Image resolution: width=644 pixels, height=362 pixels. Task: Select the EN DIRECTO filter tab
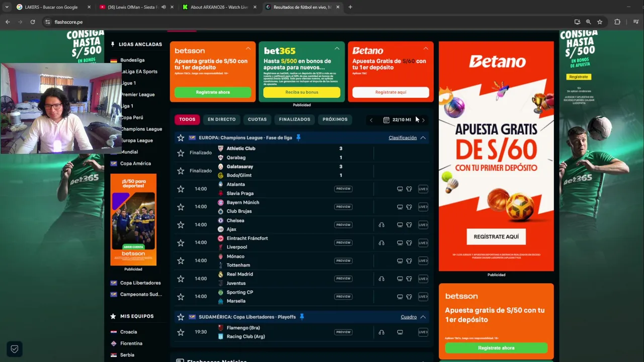pos(221,120)
